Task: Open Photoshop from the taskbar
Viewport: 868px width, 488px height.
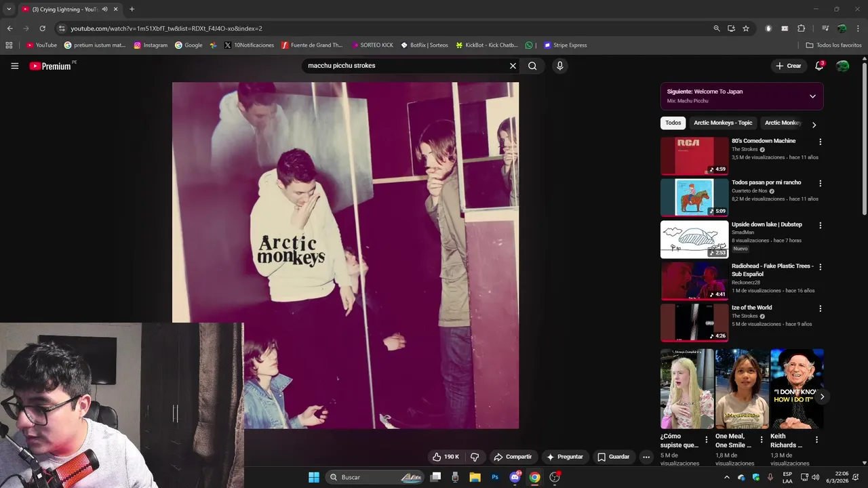Action: pos(495,477)
